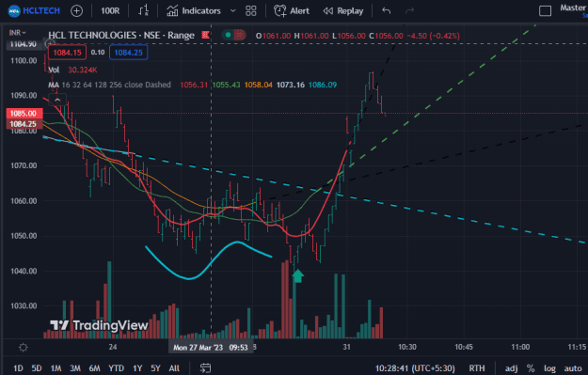Click the 0.10 spread value
588x375 pixels.
point(98,53)
